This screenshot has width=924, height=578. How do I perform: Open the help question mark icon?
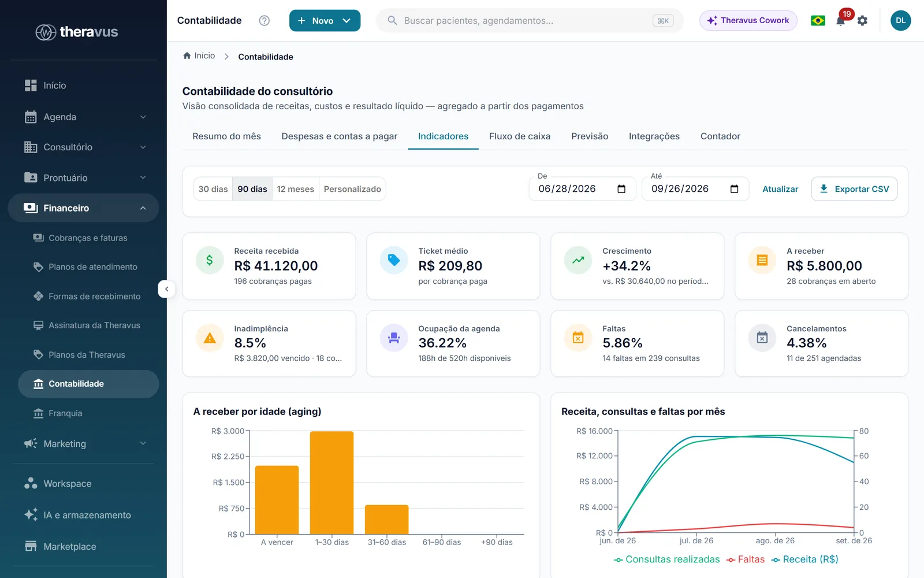pos(264,21)
